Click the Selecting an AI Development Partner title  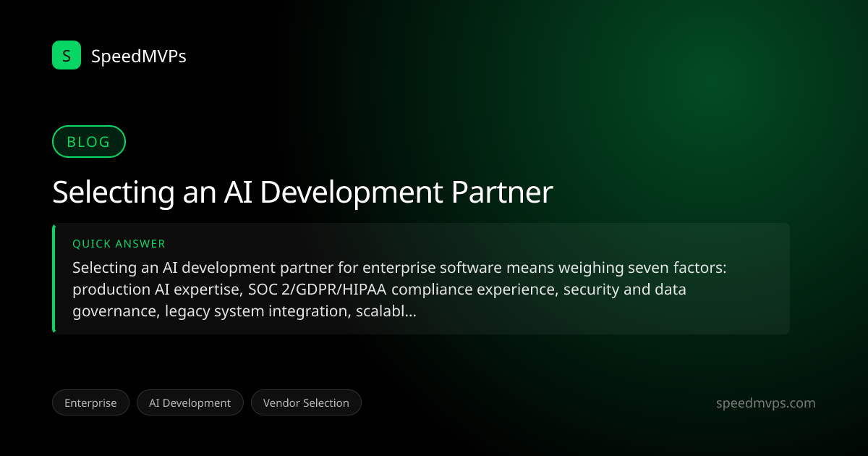point(302,193)
